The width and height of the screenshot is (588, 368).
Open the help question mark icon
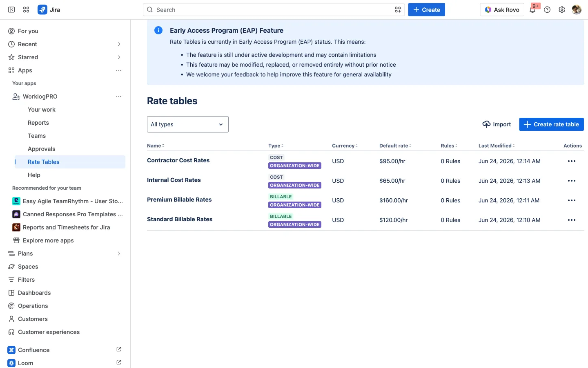click(x=547, y=10)
